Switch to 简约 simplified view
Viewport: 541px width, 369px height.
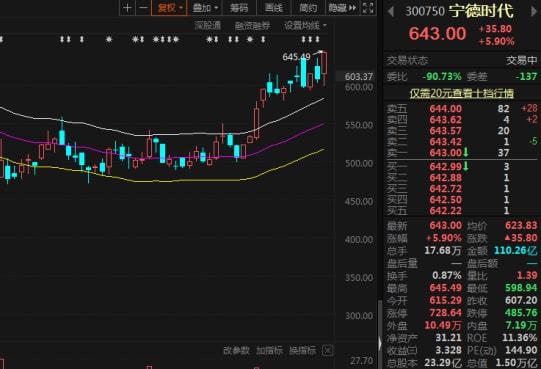[x=308, y=8]
